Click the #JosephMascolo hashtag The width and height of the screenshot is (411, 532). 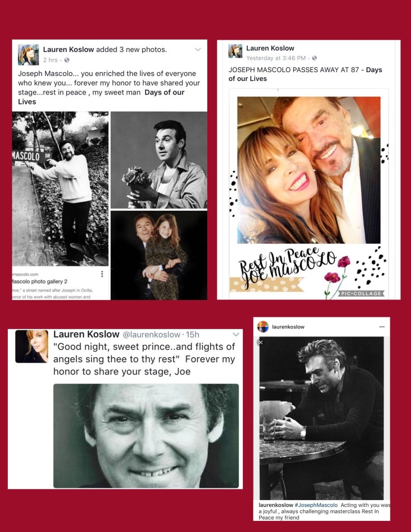[x=316, y=505]
